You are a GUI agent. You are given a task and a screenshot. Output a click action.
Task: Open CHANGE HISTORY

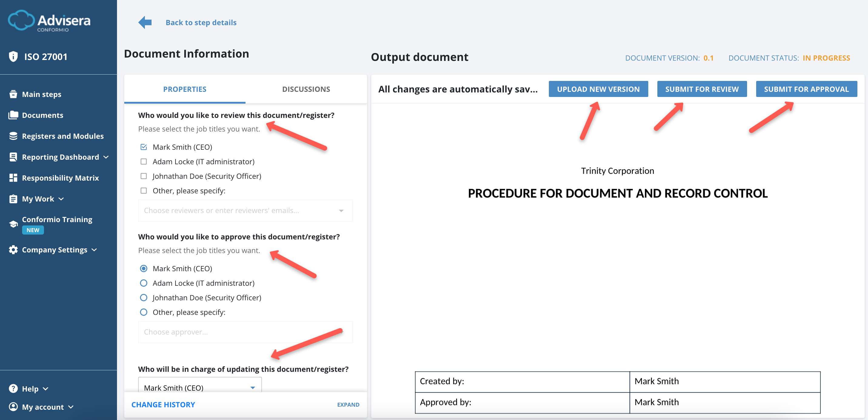(x=163, y=404)
